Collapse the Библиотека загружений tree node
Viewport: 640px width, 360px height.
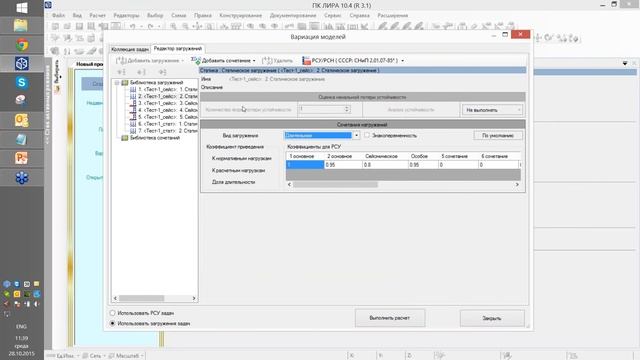[117, 83]
